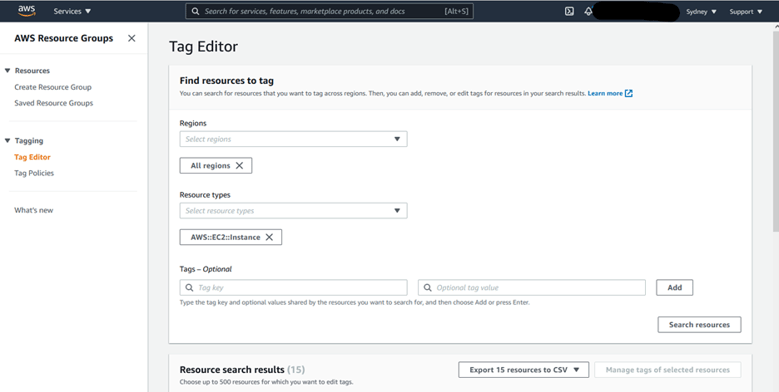The width and height of the screenshot is (779, 392).
Task: Click the Find resources to tag heading
Action: click(227, 80)
